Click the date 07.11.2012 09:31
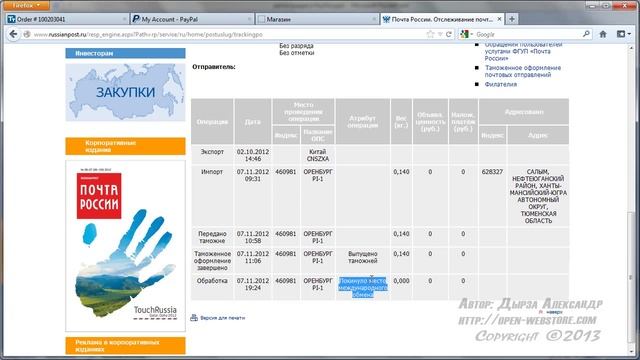640x360 pixels. point(253,176)
